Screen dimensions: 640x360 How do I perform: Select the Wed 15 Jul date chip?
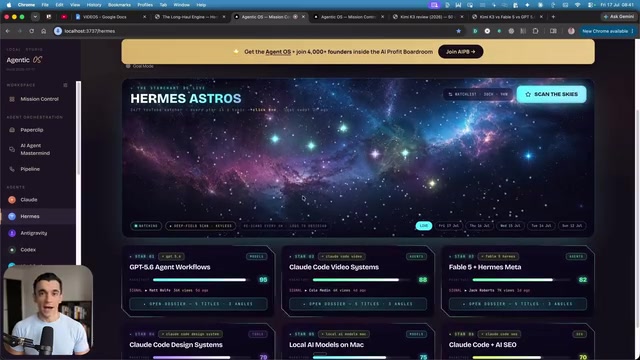(510, 226)
